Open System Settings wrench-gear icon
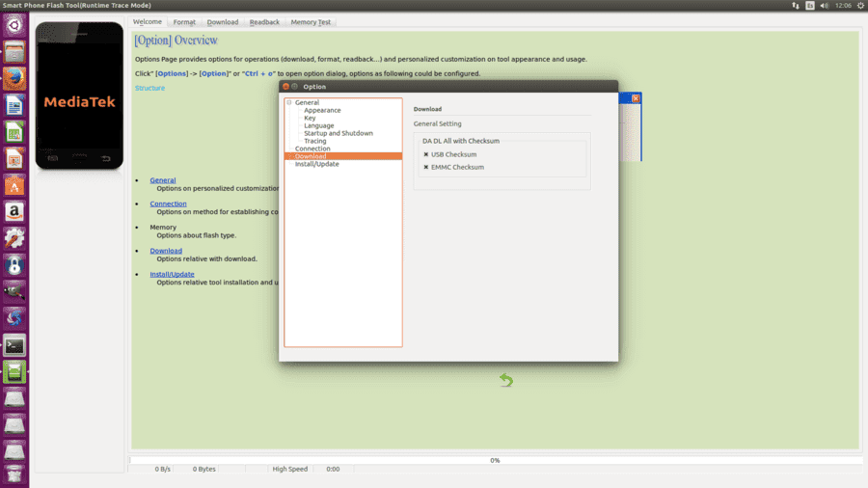This screenshot has height=488, width=868. pyautogui.click(x=14, y=238)
